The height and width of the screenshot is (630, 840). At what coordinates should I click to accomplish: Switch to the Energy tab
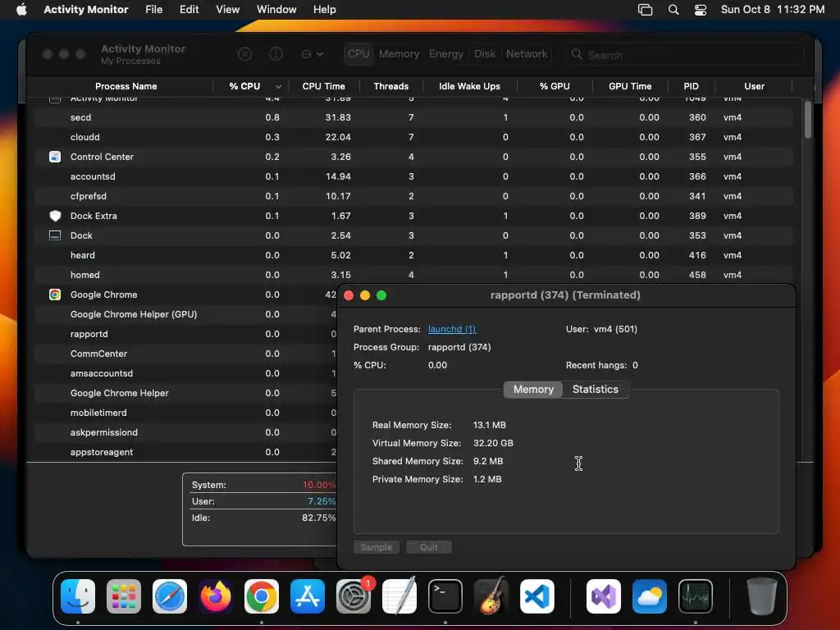(445, 54)
